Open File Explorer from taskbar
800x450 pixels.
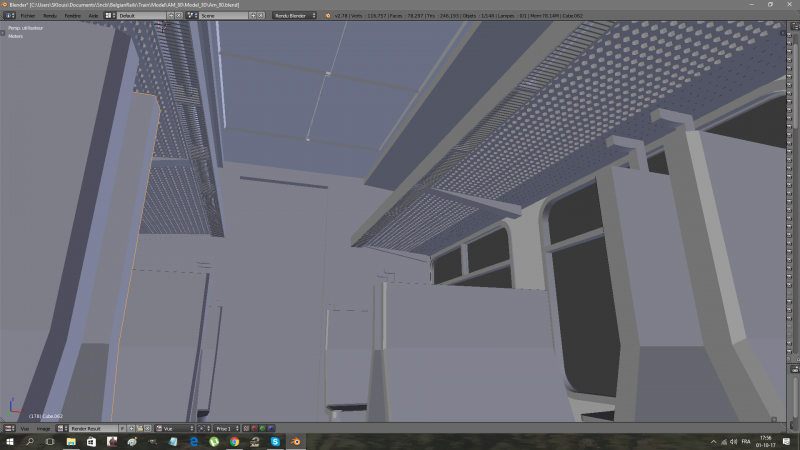pyautogui.click(x=71, y=442)
